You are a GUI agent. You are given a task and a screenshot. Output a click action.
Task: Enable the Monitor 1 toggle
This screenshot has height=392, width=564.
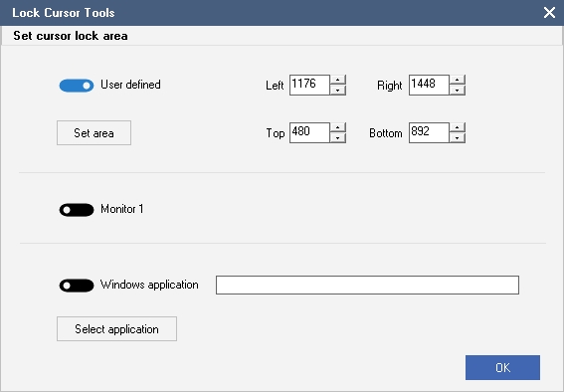77,210
